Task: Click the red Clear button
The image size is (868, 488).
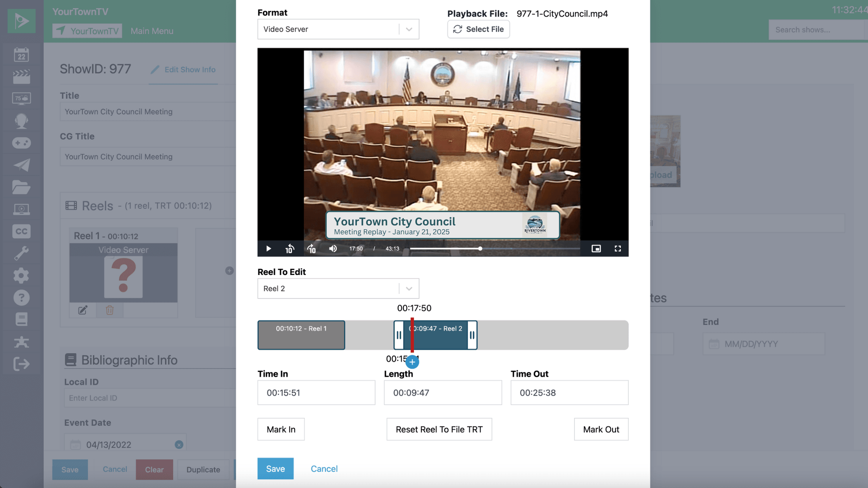Action: click(x=154, y=469)
